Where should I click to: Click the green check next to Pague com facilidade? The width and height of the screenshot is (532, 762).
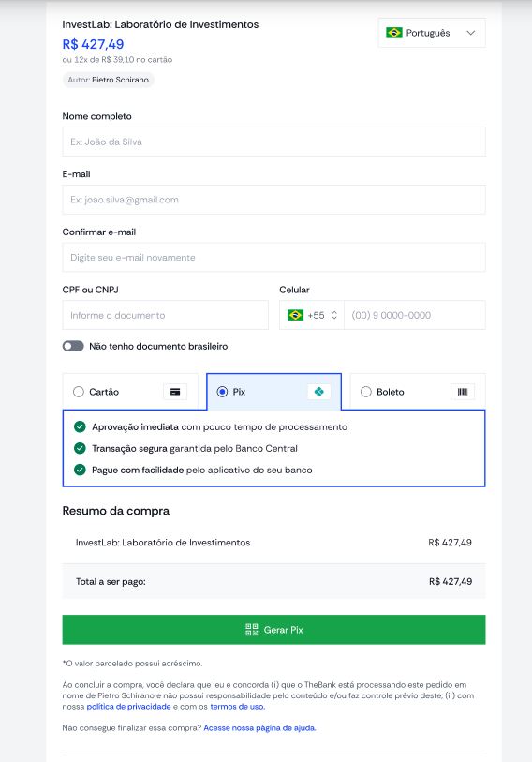coord(80,470)
